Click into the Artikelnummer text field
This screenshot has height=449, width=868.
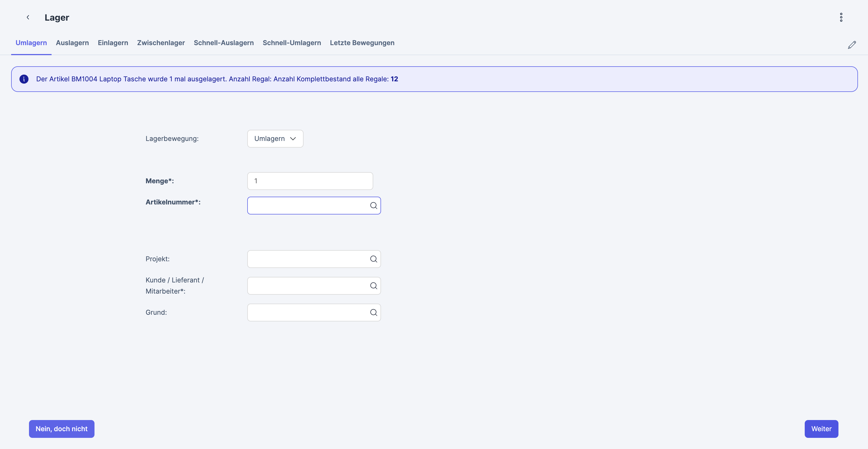[x=307, y=206]
